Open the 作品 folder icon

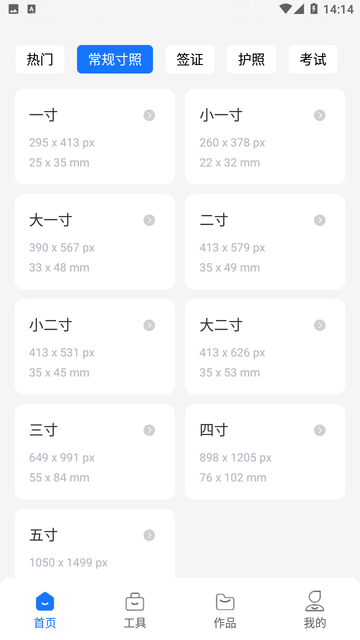coord(225,602)
